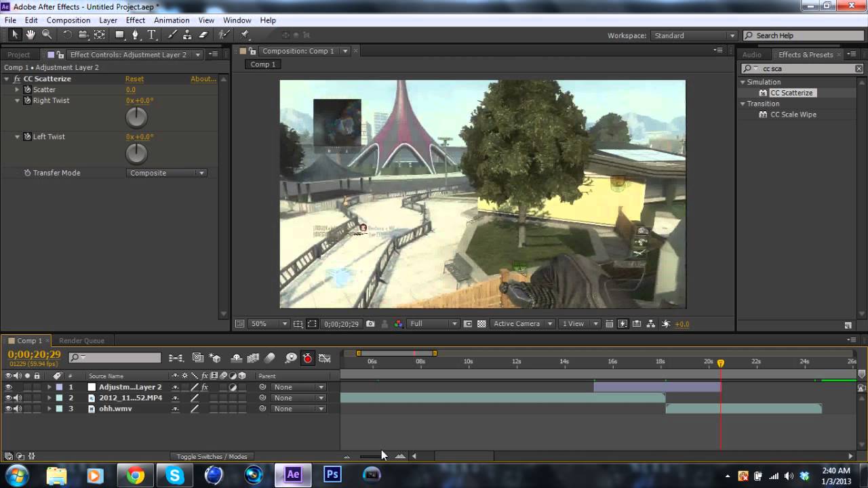Click the Brainstorm timeline button
The image size is (868, 488).
click(x=291, y=358)
